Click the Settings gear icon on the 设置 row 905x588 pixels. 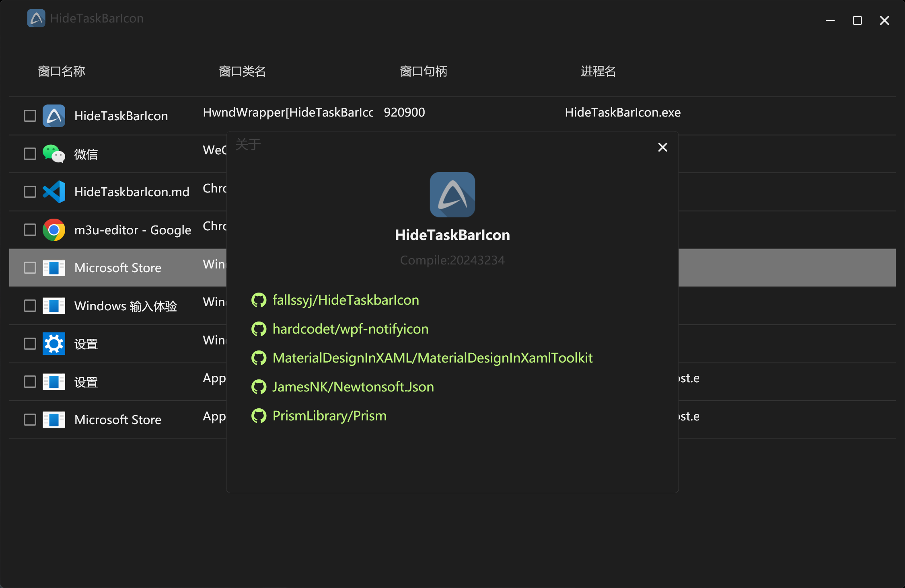(53, 344)
